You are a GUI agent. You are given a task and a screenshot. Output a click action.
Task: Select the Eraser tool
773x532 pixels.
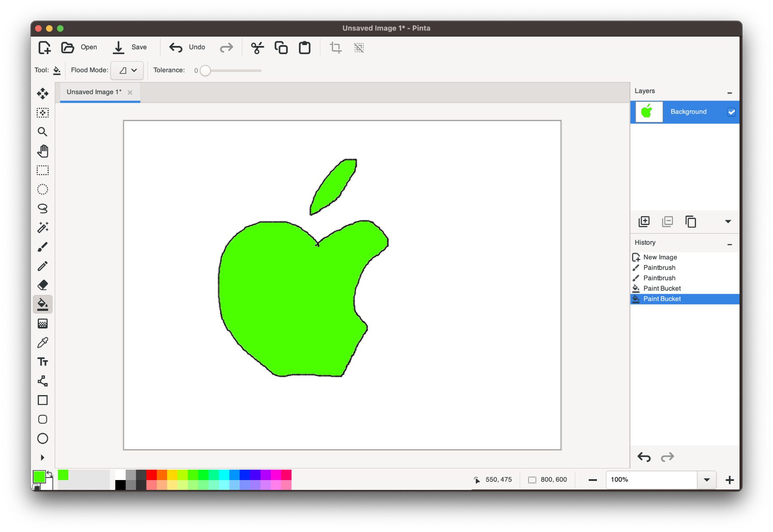pos(43,285)
